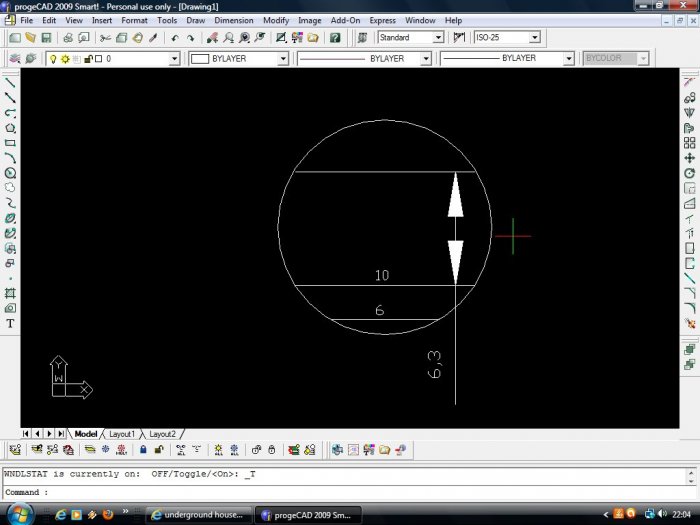Select the Text tool (T icon)

[10, 323]
